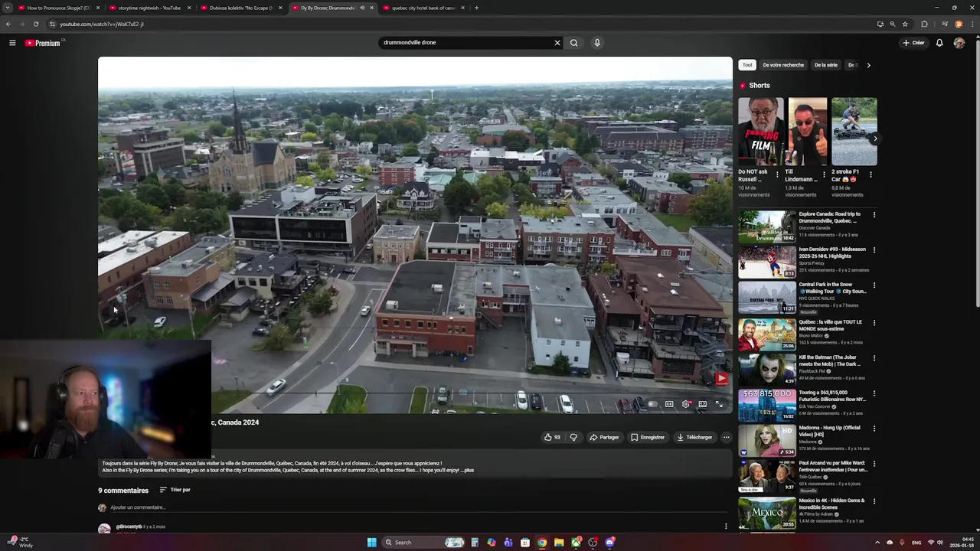Open Chrome extensions puzzle icon
Image resolution: width=980 pixels, height=551 pixels.
click(x=924, y=24)
